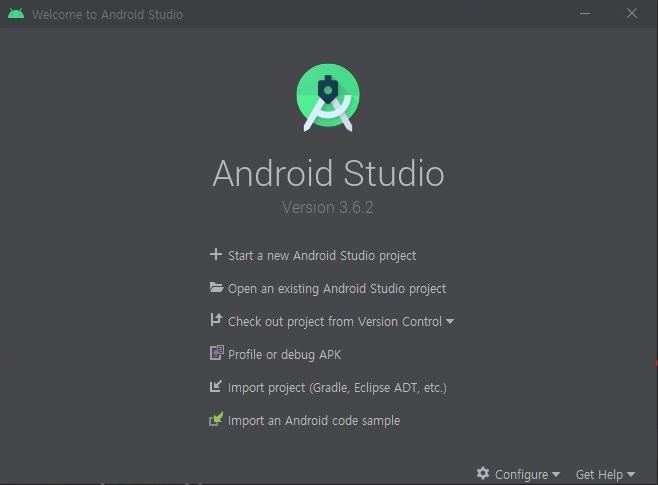Click the Welcome to Android Studio title

click(x=107, y=14)
